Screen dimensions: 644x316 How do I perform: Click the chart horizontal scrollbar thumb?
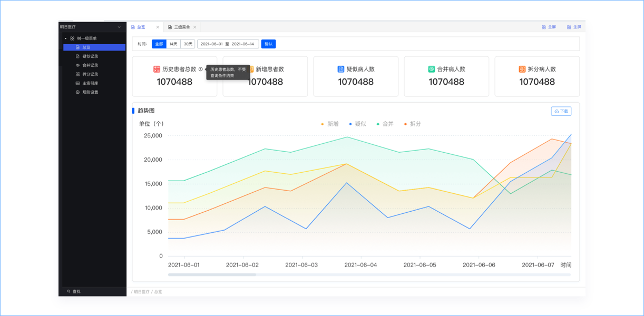click(212, 274)
